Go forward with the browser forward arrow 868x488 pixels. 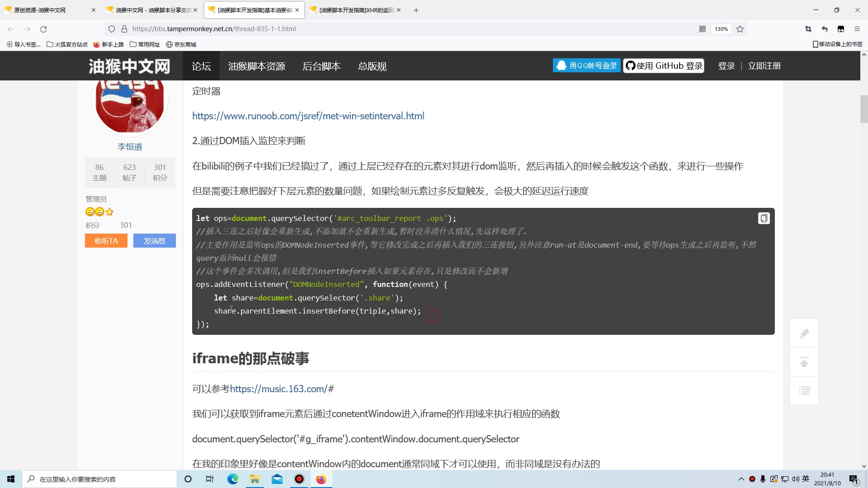[x=27, y=29]
